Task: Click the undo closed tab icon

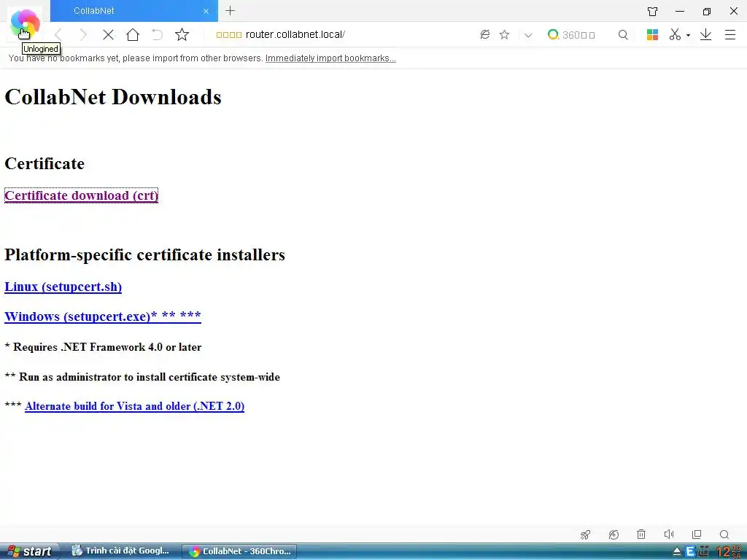Action: click(x=158, y=34)
